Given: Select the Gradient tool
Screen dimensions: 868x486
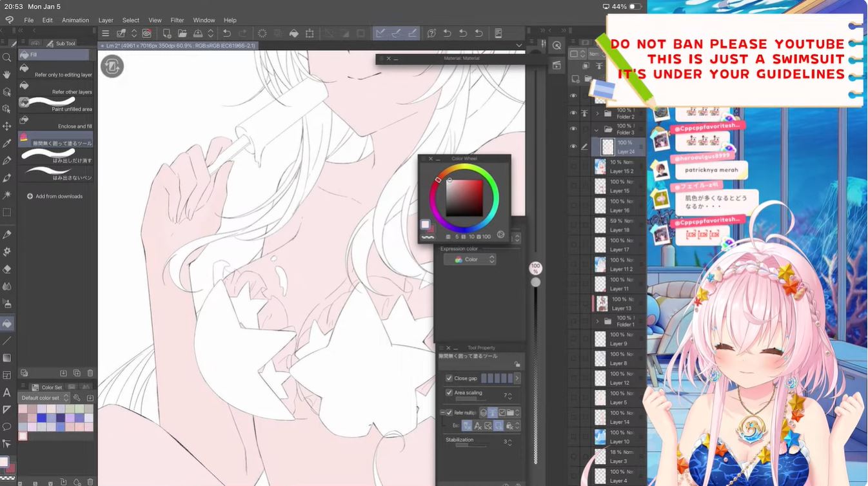Looking at the screenshot, I should (x=7, y=358).
